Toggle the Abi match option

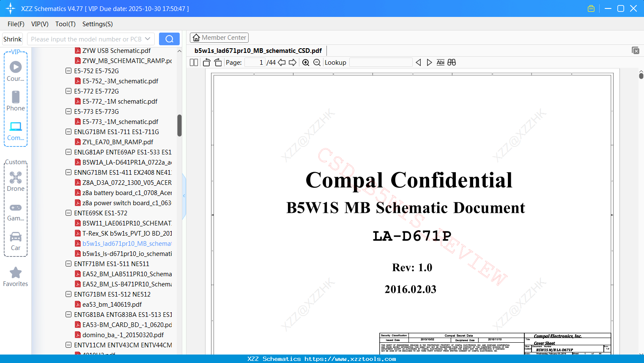[x=440, y=63]
